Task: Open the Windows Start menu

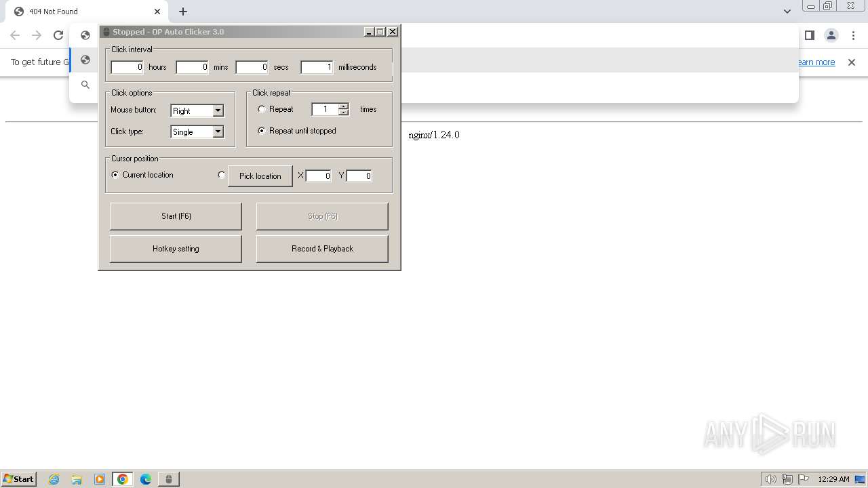Action: coord(18,479)
